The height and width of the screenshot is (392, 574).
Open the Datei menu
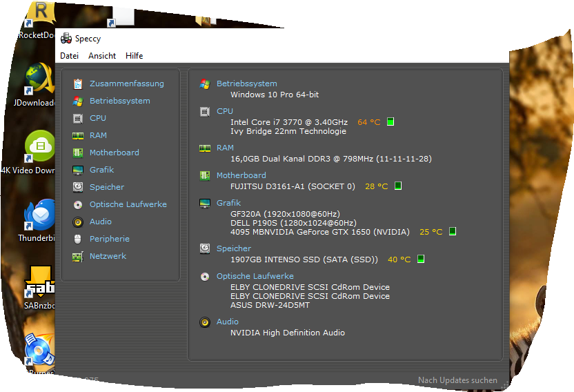(x=69, y=56)
